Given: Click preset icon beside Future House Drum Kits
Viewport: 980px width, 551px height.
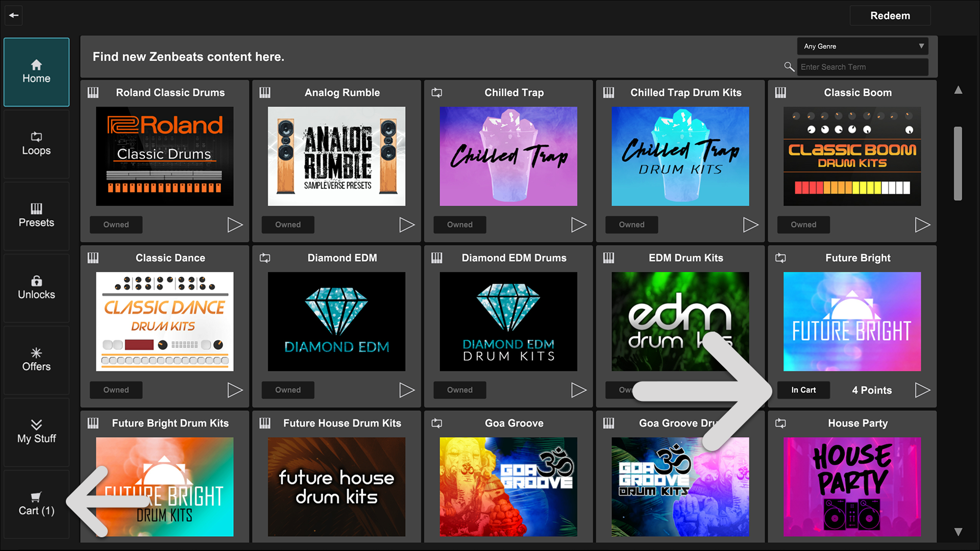Looking at the screenshot, I should [265, 423].
